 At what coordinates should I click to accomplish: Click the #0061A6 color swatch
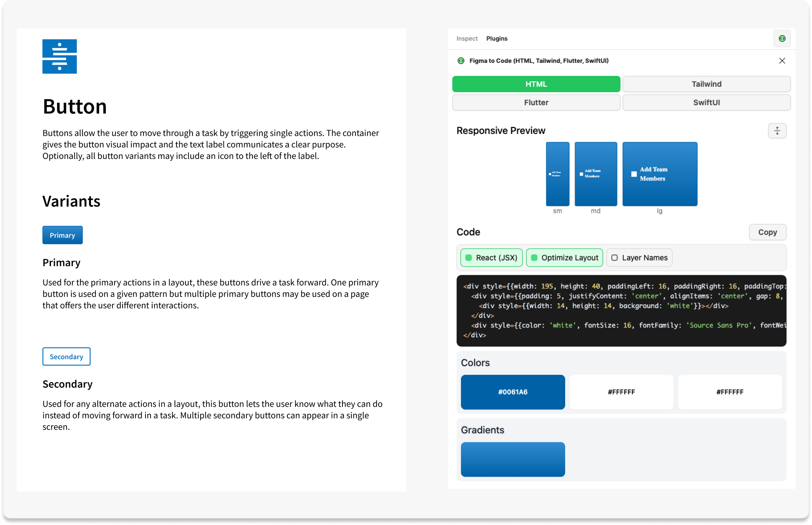point(513,392)
